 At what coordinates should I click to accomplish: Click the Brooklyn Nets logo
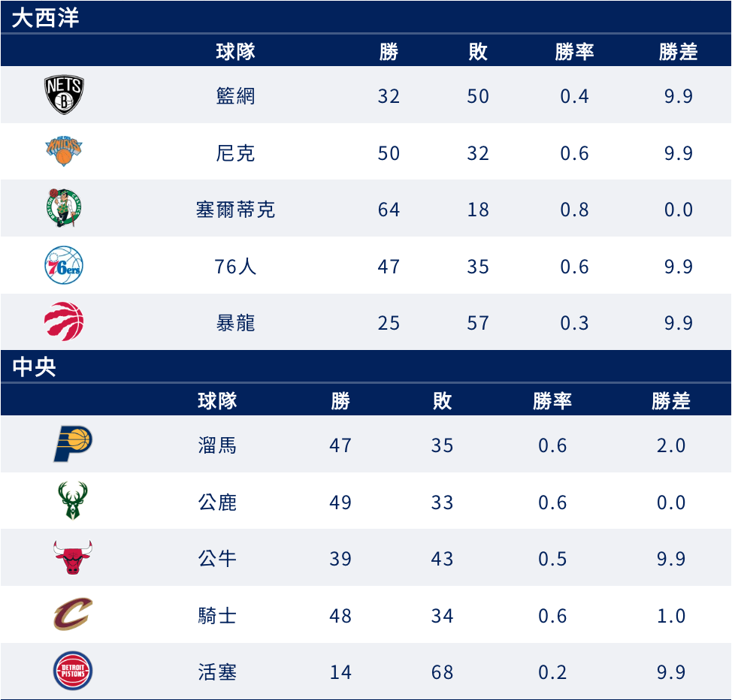pyautogui.click(x=64, y=95)
